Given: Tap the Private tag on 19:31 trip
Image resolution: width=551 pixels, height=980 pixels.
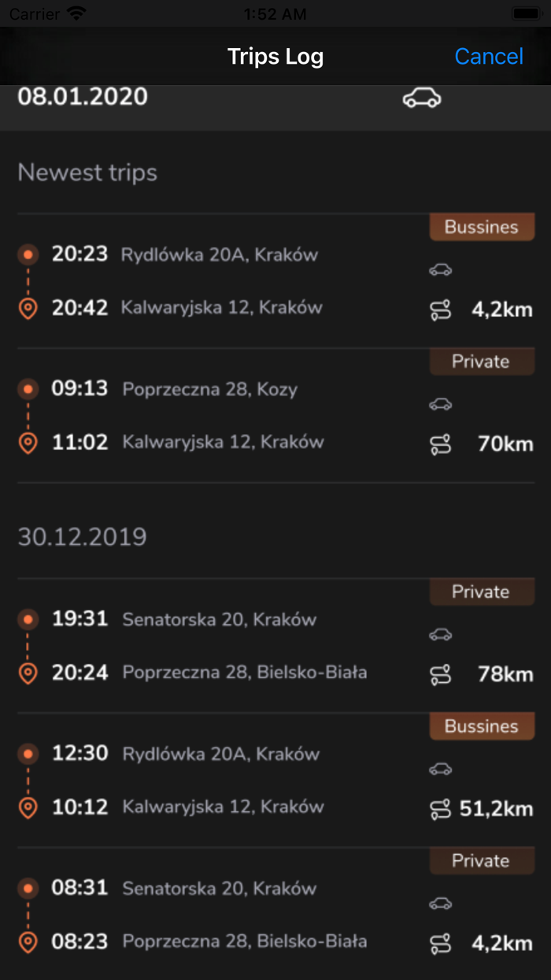Looking at the screenshot, I should (x=481, y=592).
